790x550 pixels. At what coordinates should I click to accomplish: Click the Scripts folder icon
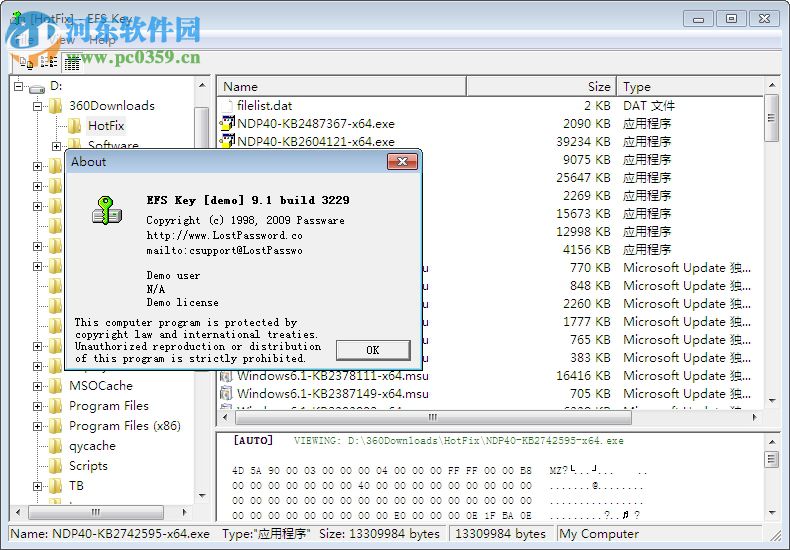tap(55, 466)
